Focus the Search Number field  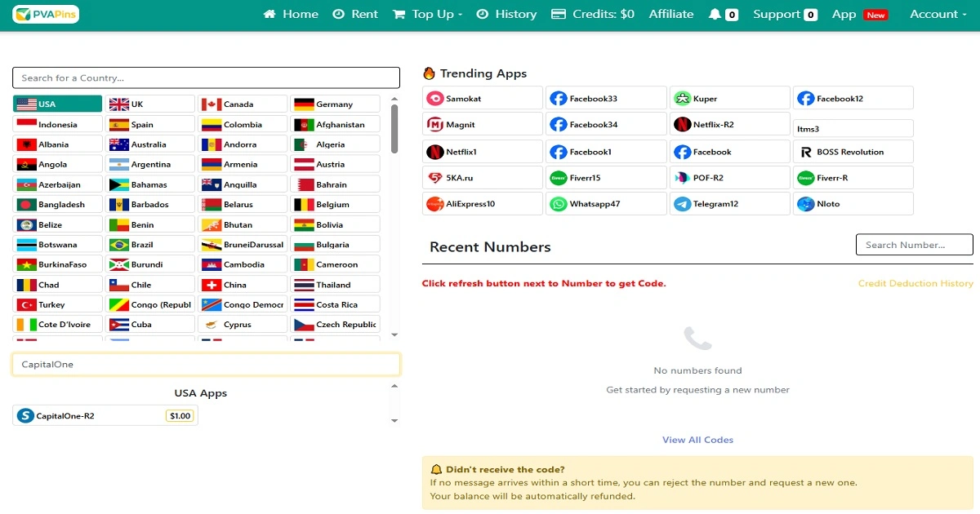(x=915, y=245)
